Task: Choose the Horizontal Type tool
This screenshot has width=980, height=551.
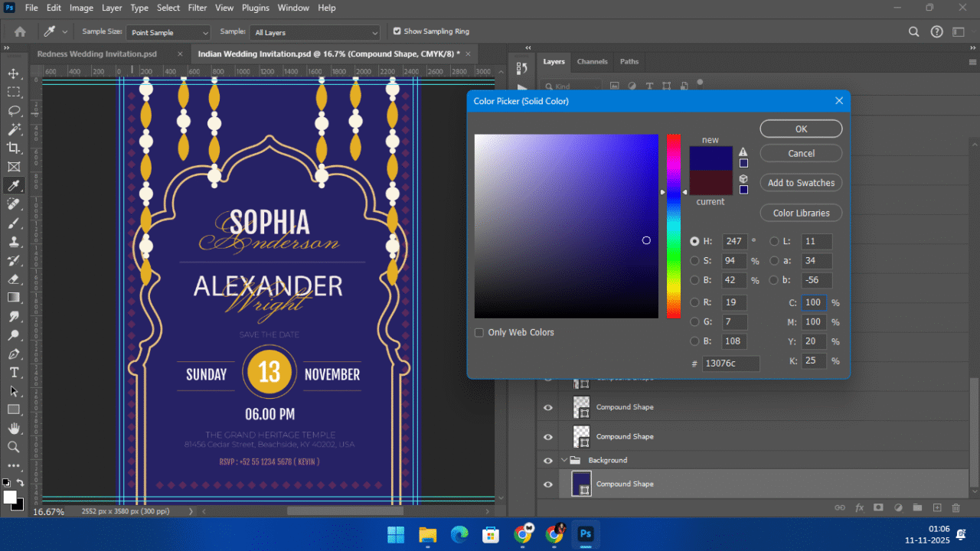Action: pyautogui.click(x=14, y=373)
